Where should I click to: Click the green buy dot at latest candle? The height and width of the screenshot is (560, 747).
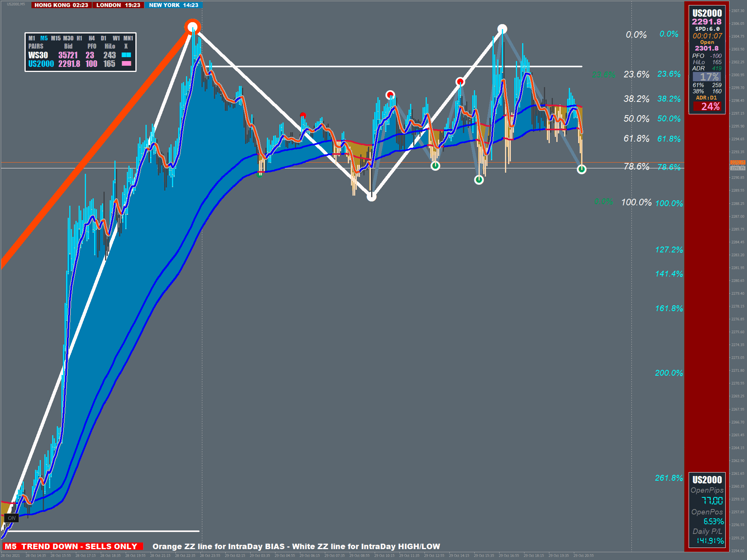[x=581, y=169]
